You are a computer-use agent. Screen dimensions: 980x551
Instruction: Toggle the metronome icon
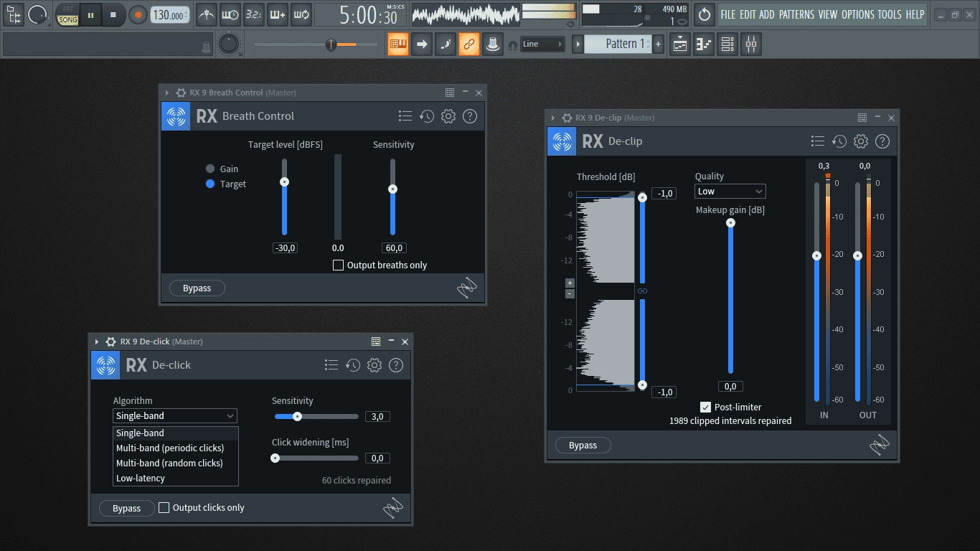(x=207, y=14)
